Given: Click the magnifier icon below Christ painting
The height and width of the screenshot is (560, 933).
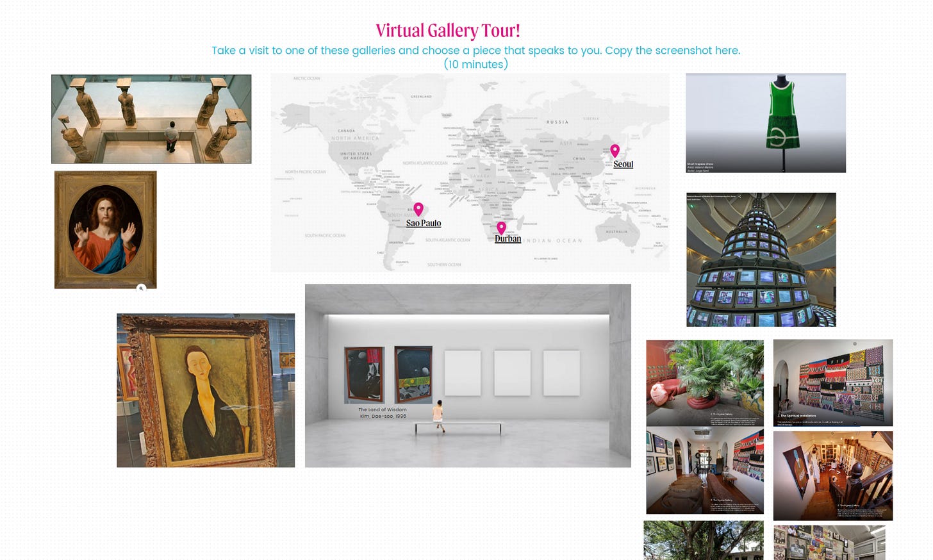Looking at the screenshot, I should coord(142,288).
